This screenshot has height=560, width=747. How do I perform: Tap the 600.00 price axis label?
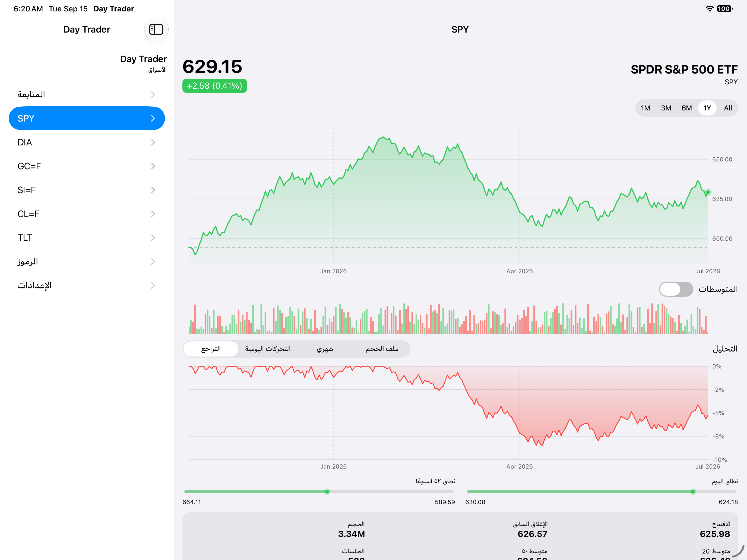722,239
